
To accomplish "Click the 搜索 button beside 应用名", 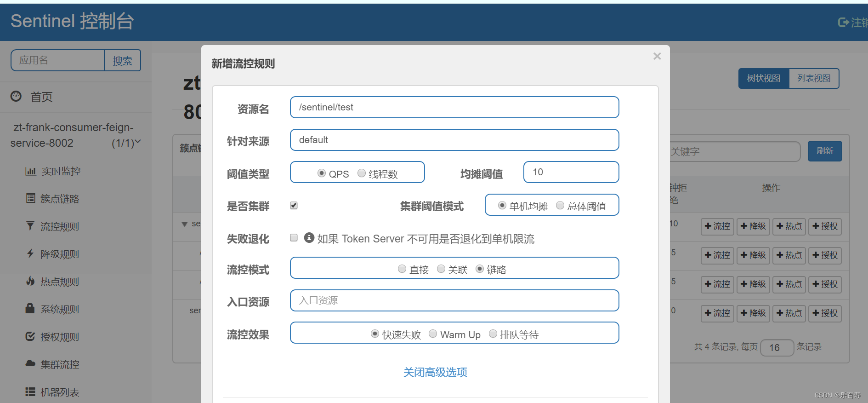I will (x=122, y=60).
